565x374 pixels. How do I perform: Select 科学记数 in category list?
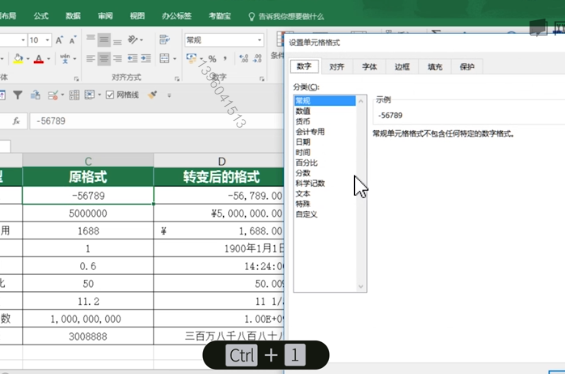click(310, 183)
